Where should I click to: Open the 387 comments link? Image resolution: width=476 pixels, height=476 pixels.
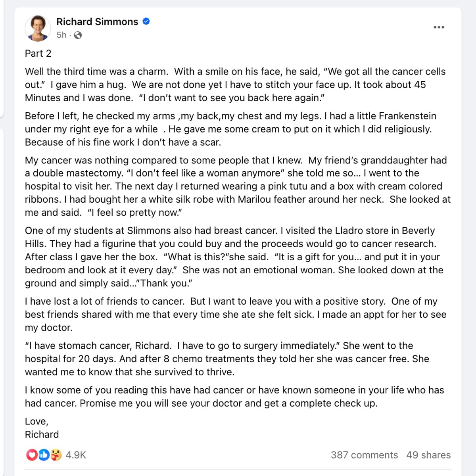pyautogui.click(x=364, y=455)
